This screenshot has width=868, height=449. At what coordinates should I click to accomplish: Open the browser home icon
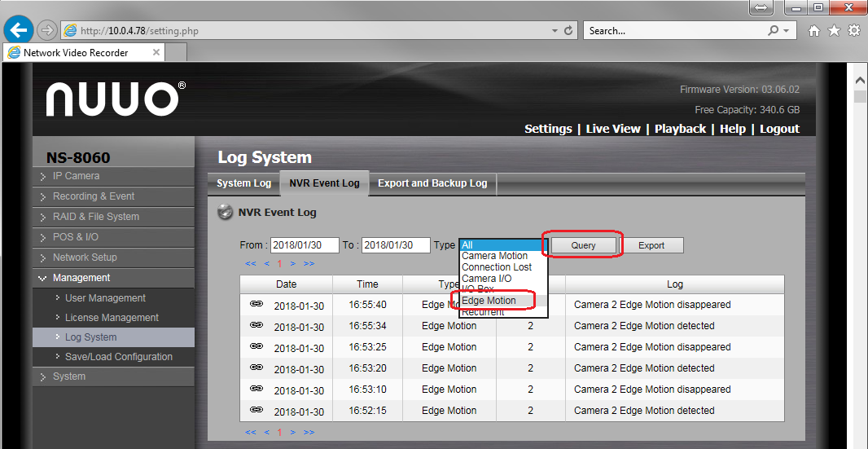click(x=813, y=31)
